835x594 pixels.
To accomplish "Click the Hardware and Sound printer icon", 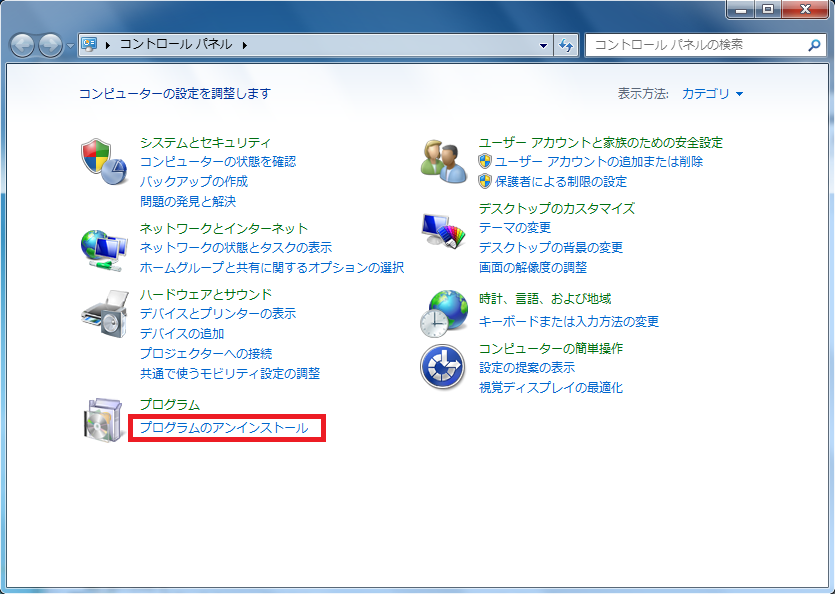I will [x=105, y=314].
